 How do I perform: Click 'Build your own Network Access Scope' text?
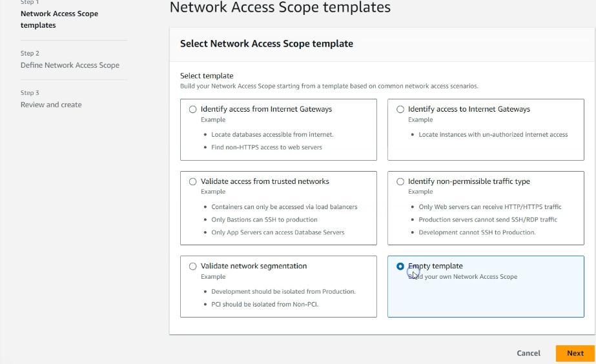(x=462, y=277)
